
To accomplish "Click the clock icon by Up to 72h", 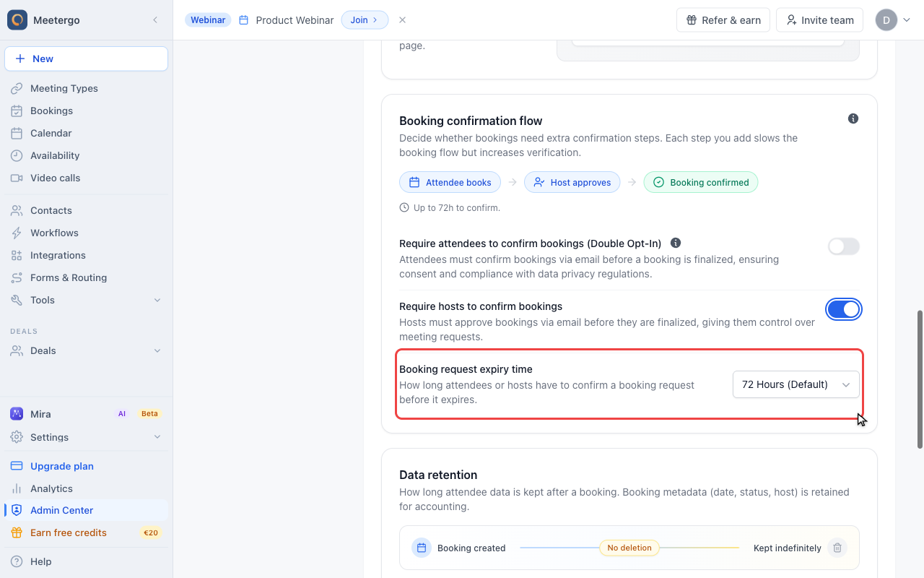I will pos(404,207).
